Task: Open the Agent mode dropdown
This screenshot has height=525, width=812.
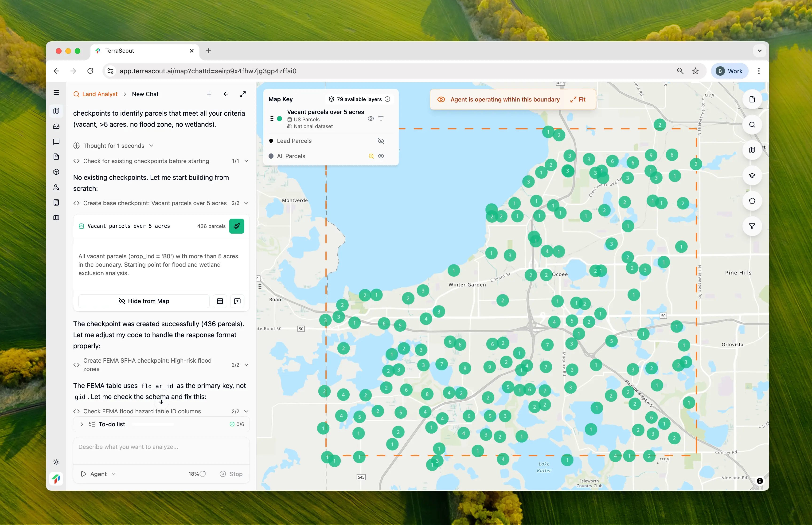Action: [x=98, y=474]
